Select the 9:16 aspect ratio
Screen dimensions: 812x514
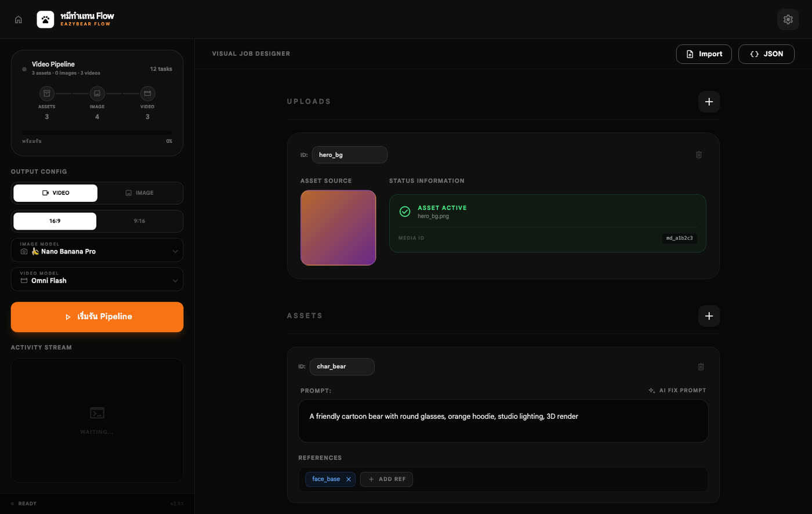[x=139, y=221]
